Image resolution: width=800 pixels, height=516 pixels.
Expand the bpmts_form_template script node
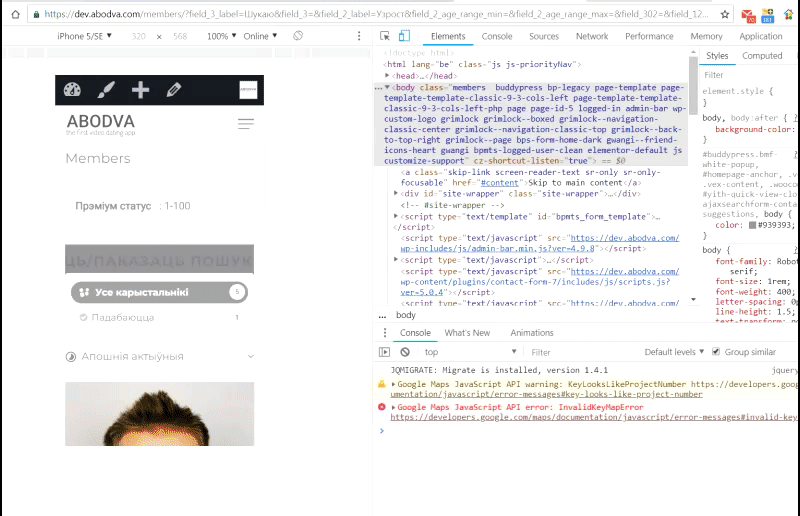point(396,216)
